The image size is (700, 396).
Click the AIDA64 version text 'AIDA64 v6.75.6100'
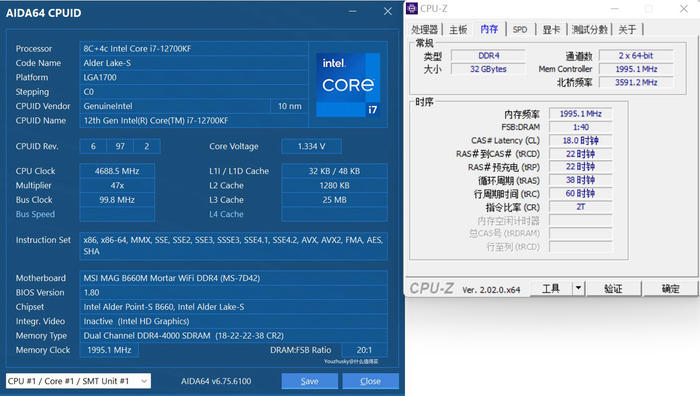tap(216, 381)
